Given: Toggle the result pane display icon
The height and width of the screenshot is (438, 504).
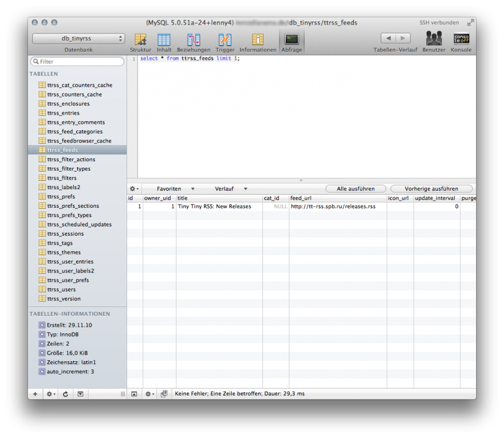Looking at the screenshot, I should pos(134,394).
